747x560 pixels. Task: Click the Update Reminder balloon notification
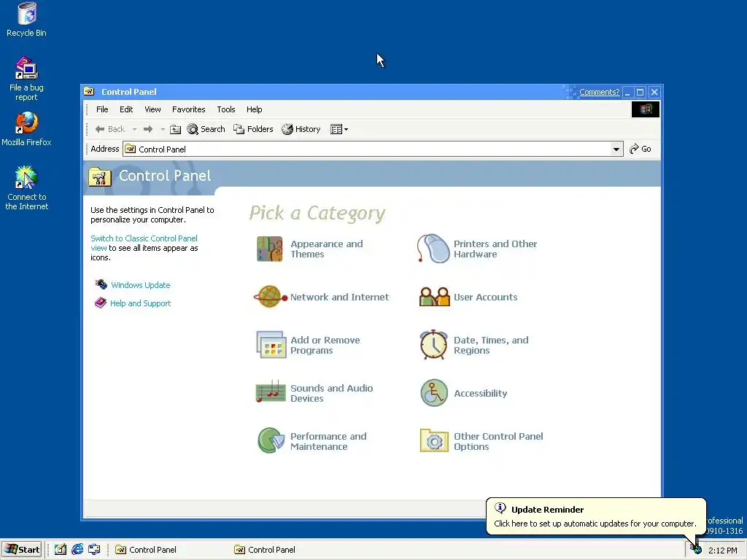point(595,516)
